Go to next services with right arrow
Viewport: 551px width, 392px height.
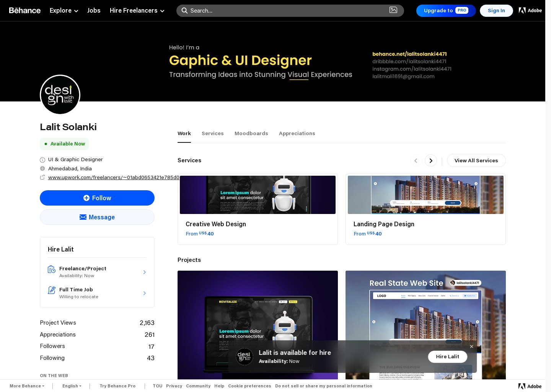(431, 160)
